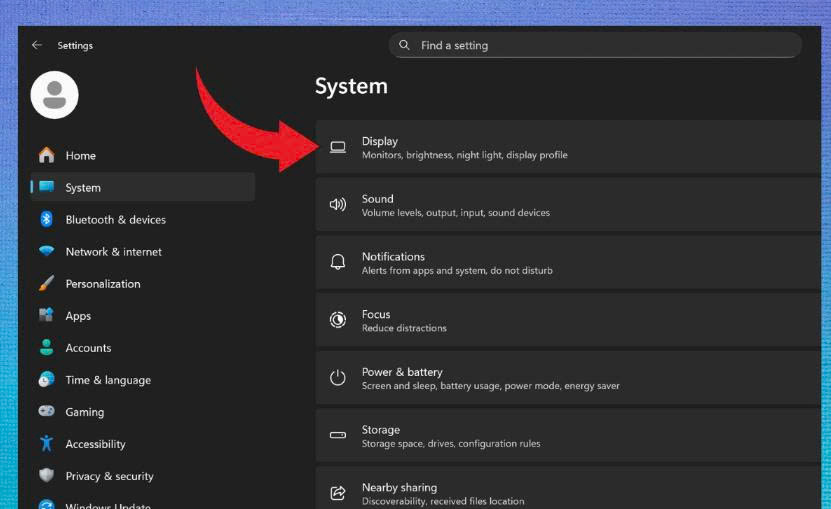Click the Storage drive icon
Screen dimensions: 831x509
pos(338,435)
